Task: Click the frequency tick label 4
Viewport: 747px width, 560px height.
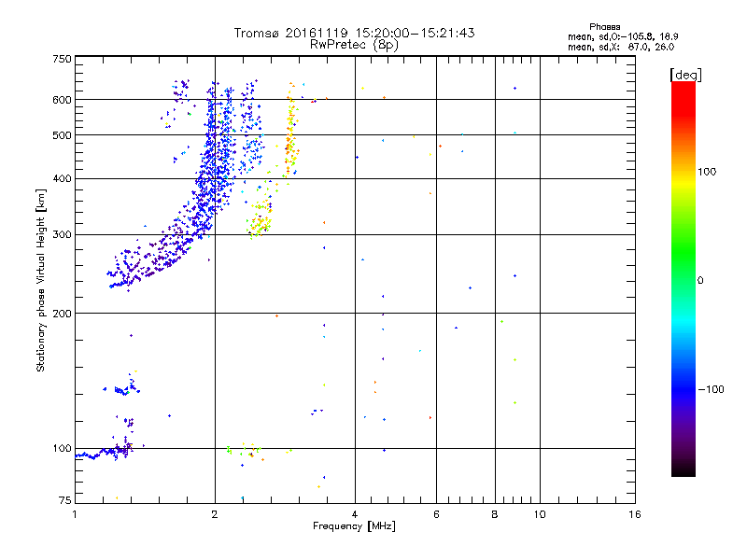Action: (355, 514)
